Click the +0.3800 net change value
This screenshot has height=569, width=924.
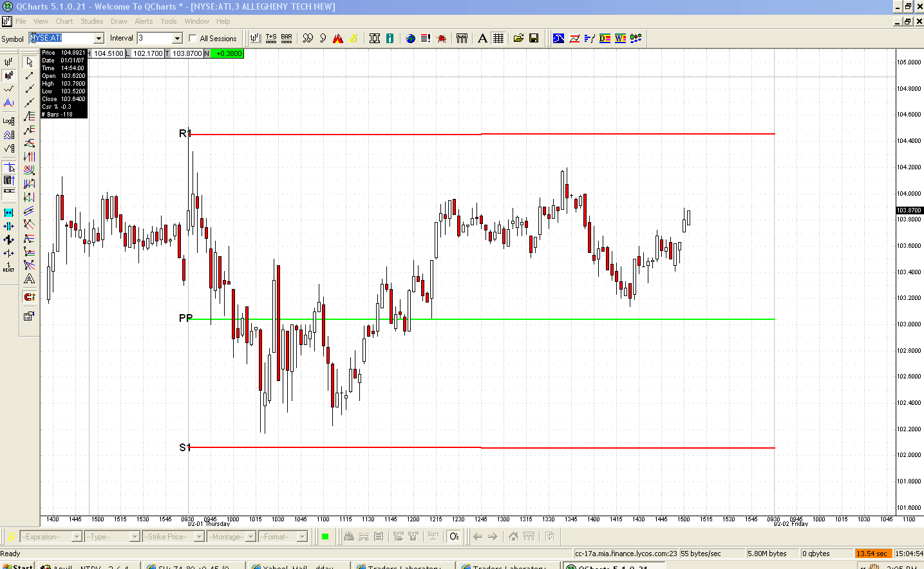point(227,53)
